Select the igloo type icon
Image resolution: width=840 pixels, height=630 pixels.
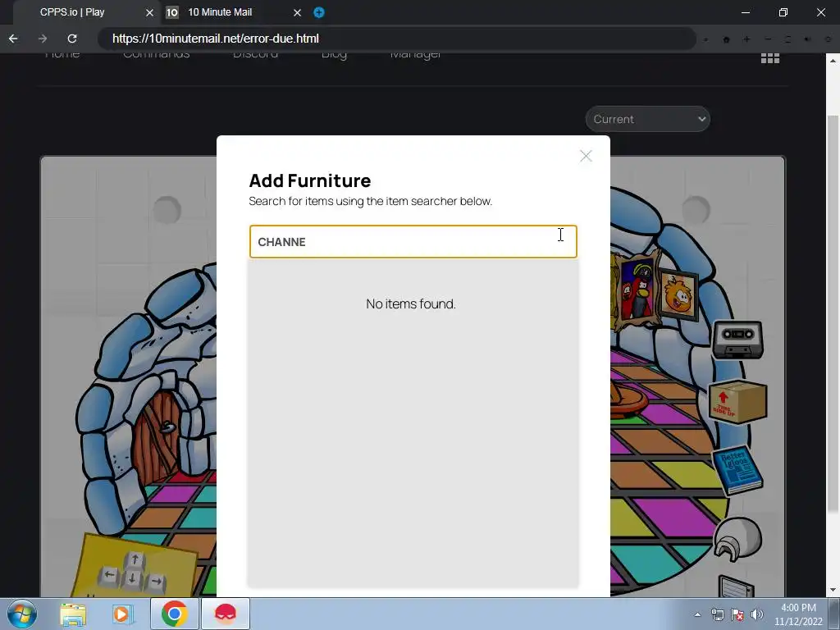click(x=737, y=538)
